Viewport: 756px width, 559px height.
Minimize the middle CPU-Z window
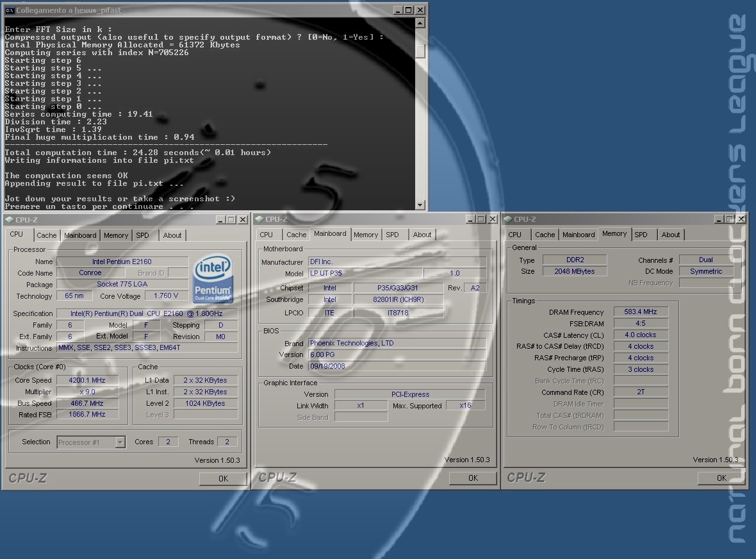pyautogui.click(x=470, y=219)
